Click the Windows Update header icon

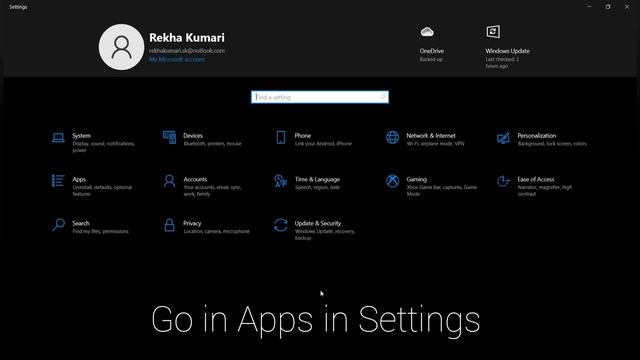(493, 32)
